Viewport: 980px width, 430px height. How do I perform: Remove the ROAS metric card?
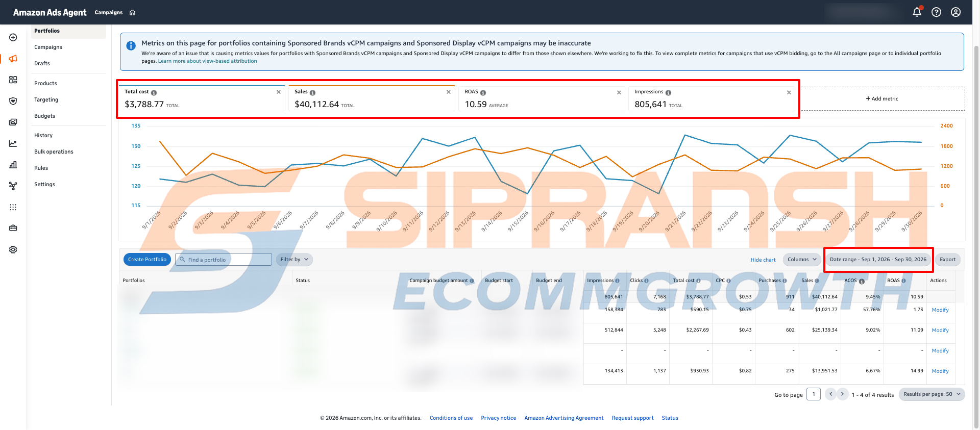point(619,92)
